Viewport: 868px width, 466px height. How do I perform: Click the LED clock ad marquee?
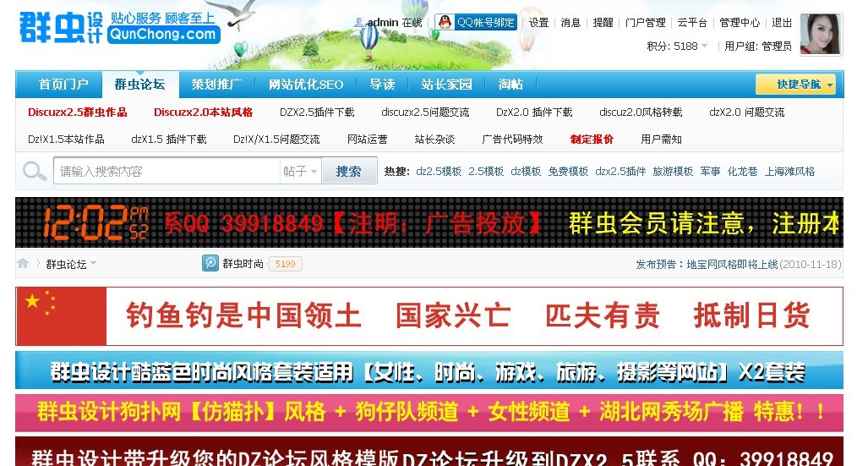pyautogui.click(x=429, y=222)
